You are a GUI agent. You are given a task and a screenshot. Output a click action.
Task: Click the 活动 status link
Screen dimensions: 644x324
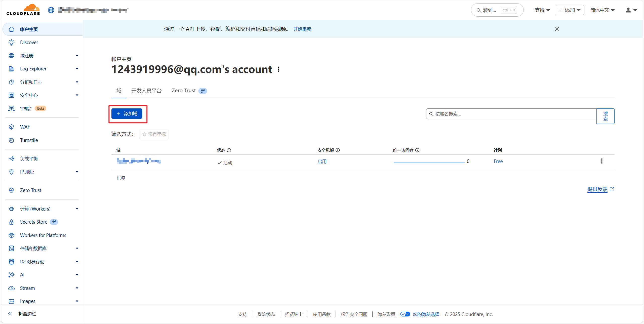228,163
